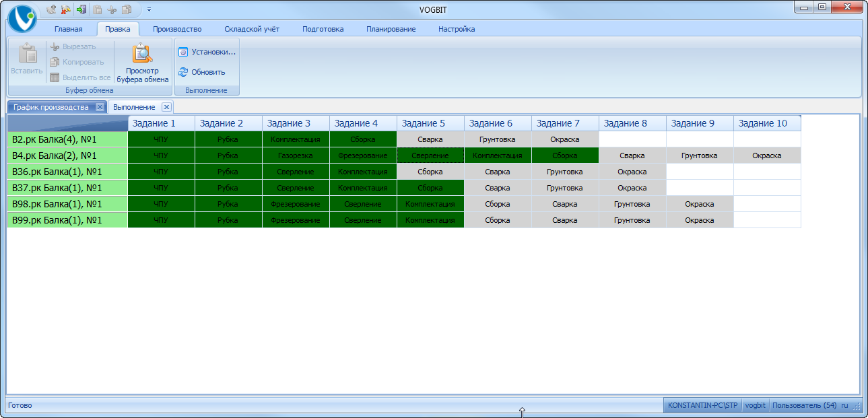Click the connect icon with plus sign in quick access toolbar
Screen dimensions: 868x418
pyautogui.click(x=51, y=9)
